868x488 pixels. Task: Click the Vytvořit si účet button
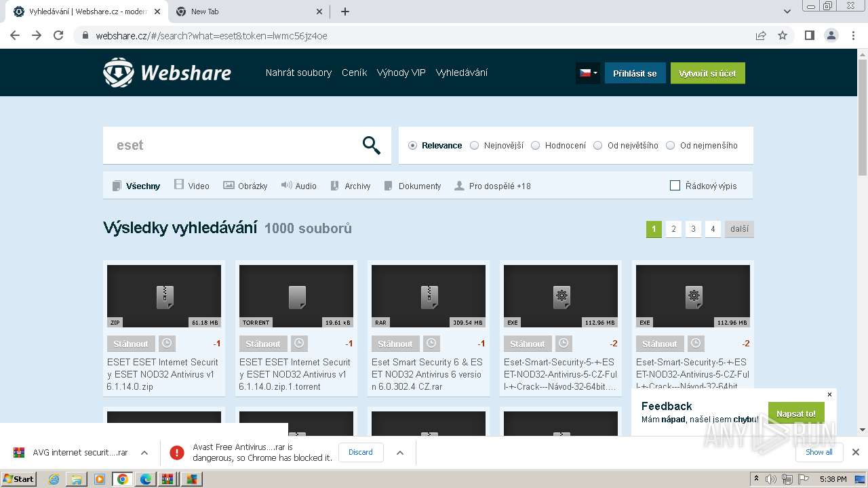click(x=708, y=73)
